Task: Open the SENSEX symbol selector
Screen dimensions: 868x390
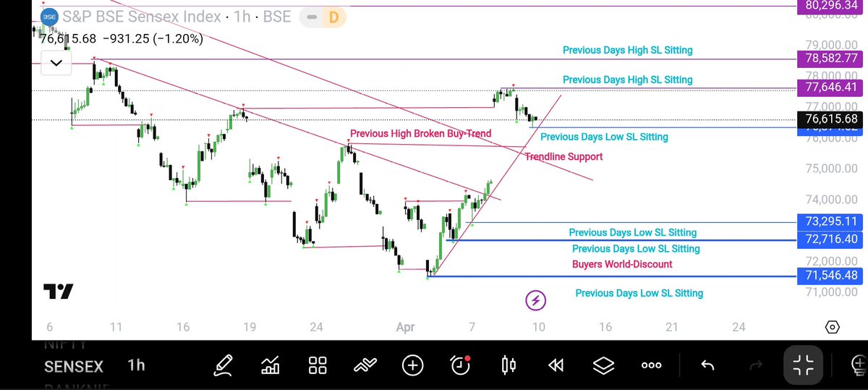Action: [x=74, y=367]
